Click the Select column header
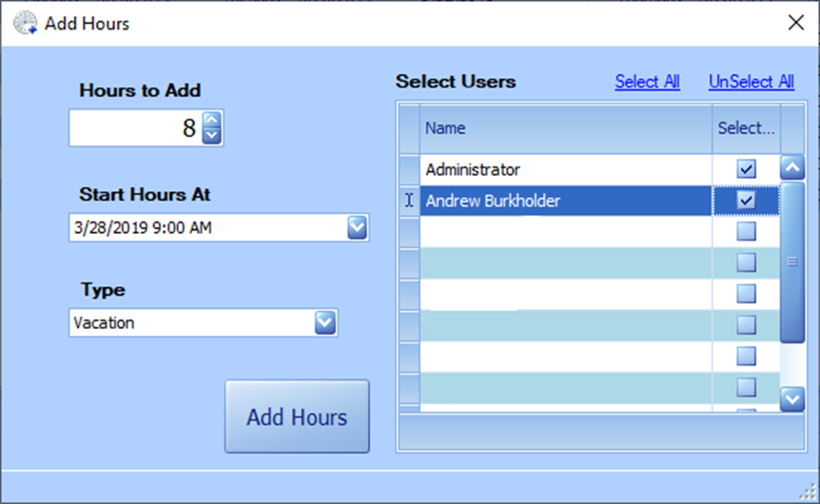820x504 pixels. [x=746, y=127]
